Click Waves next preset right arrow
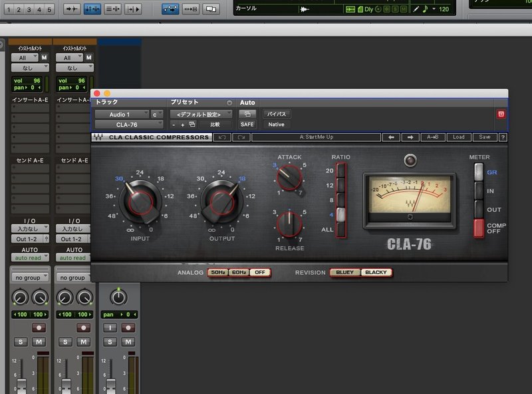This screenshot has width=532, height=394. click(x=410, y=137)
